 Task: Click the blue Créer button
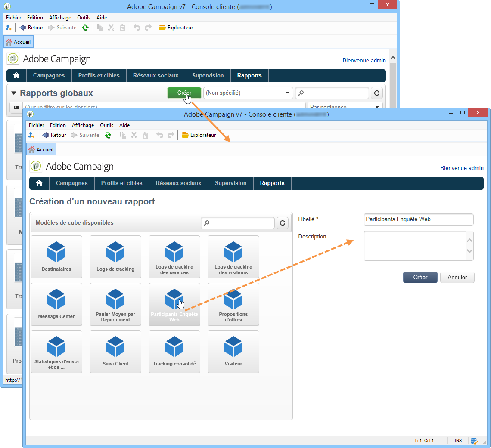(420, 277)
